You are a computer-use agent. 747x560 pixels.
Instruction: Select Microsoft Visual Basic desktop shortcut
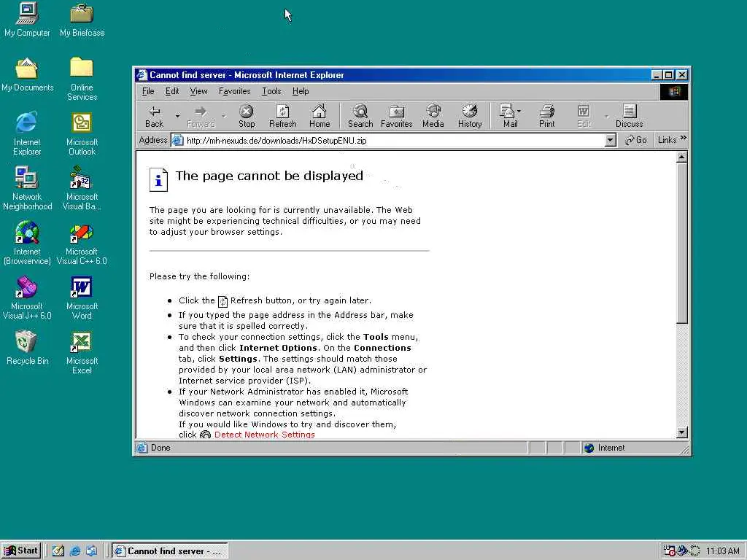click(82, 189)
